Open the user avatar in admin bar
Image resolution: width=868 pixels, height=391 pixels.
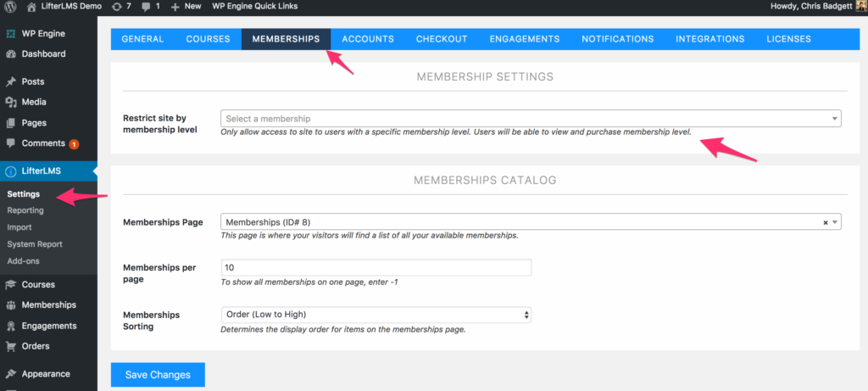[861, 6]
